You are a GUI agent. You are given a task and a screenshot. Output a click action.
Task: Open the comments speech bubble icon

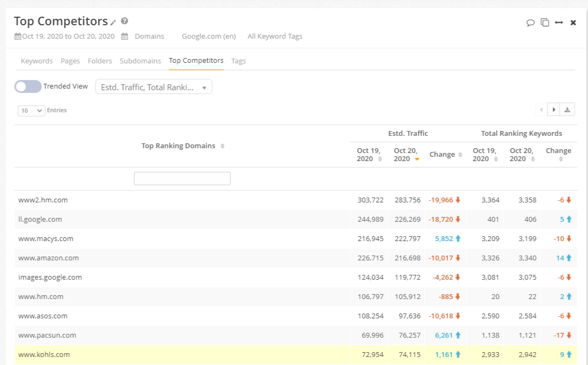pos(530,23)
